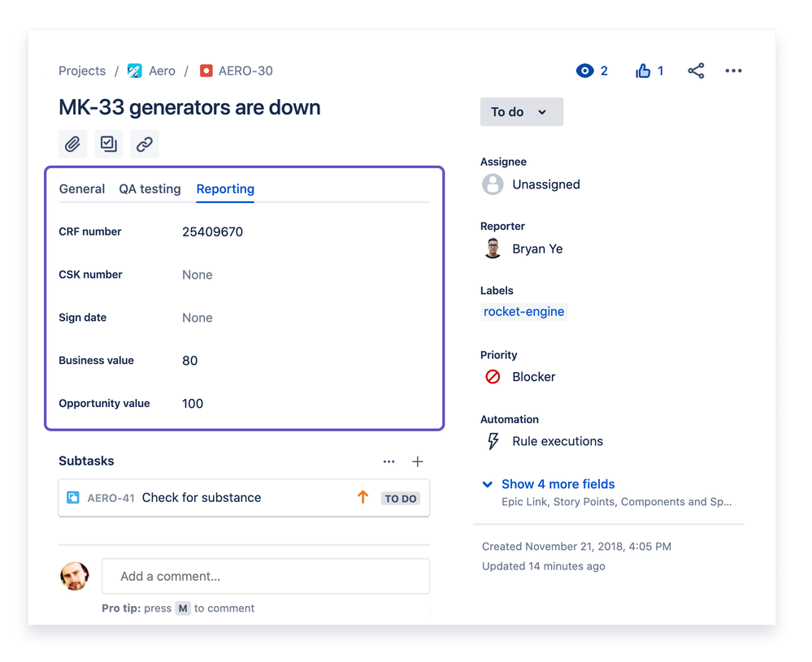Image resolution: width=812 pixels, height=662 pixels.
Task: Expand Show 4 more fields
Action: [x=558, y=483]
